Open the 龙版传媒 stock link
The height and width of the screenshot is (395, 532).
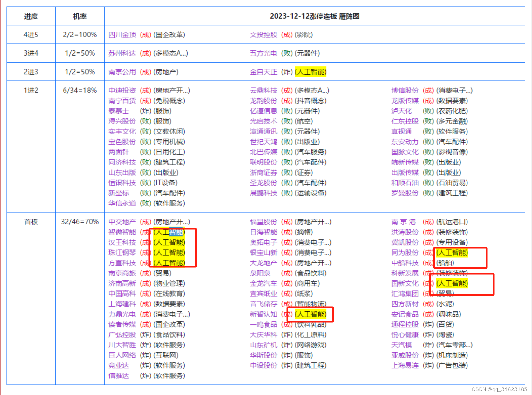(x=405, y=101)
